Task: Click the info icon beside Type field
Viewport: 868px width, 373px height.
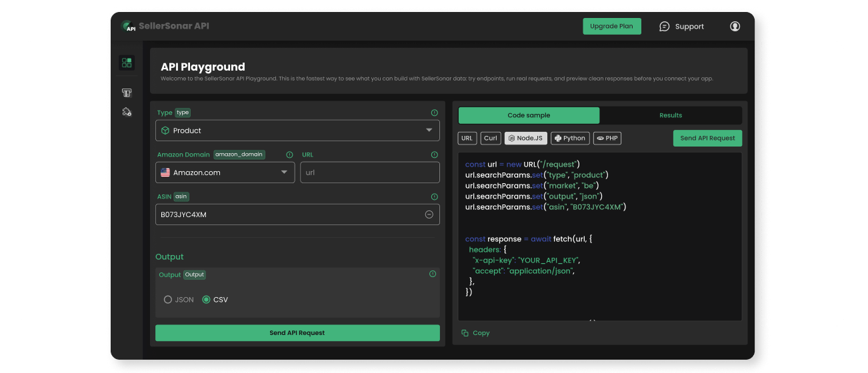Action: pyautogui.click(x=434, y=113)
